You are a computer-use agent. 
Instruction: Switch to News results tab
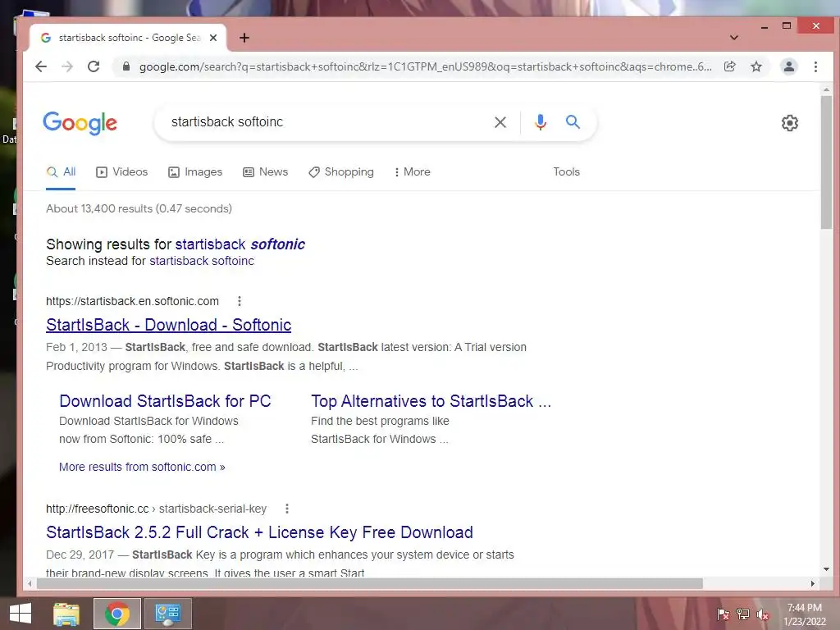pos(266,172)
